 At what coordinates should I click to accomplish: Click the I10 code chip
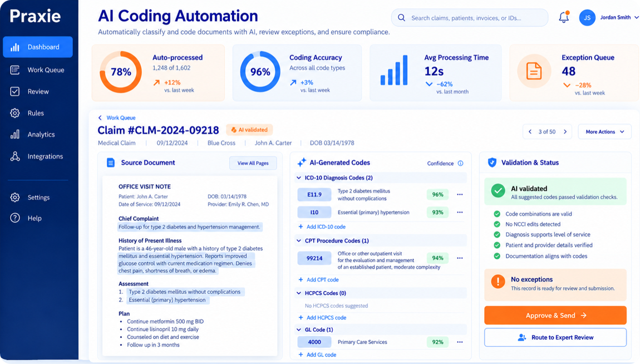(314, 212)
